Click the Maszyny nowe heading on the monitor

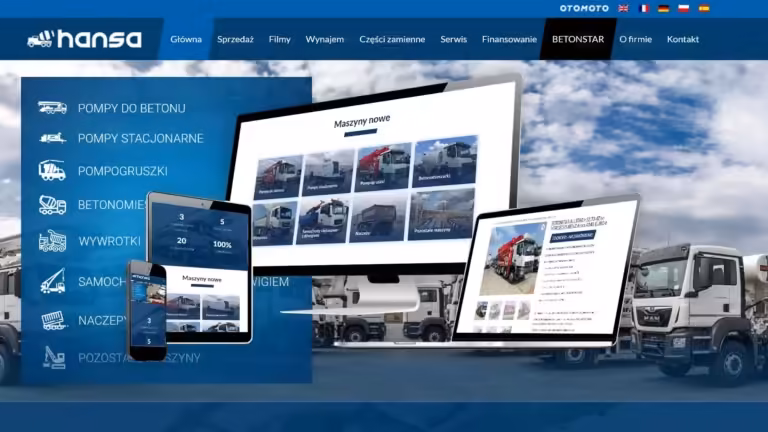click(362, 121)
